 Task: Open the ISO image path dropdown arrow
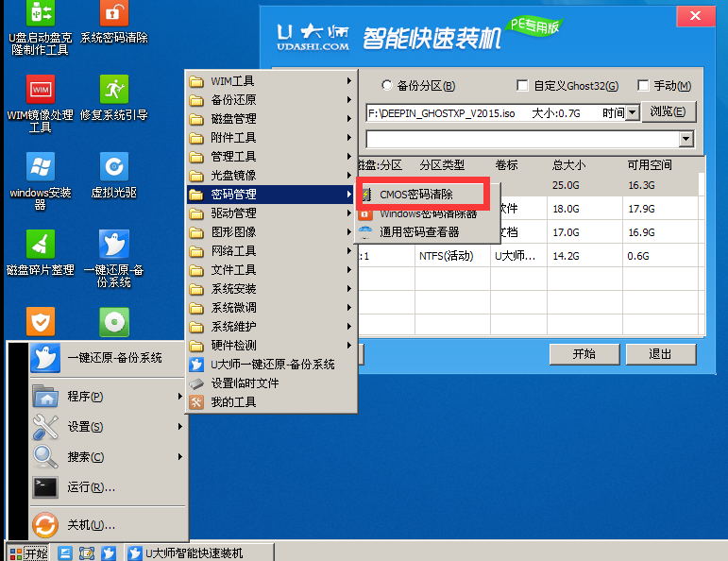tap(633, 112)
